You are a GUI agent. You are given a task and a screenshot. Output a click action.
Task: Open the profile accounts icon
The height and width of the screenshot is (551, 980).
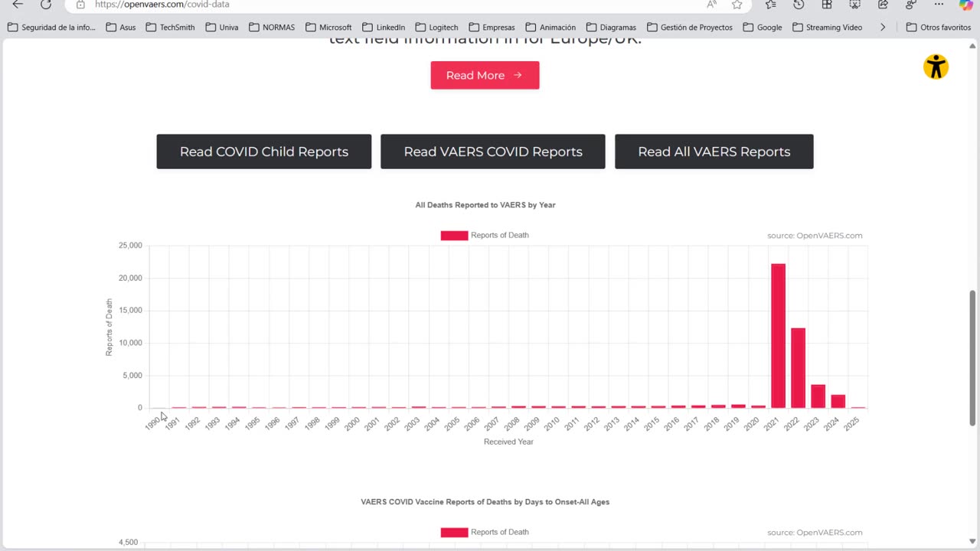[x=911, y=5]
